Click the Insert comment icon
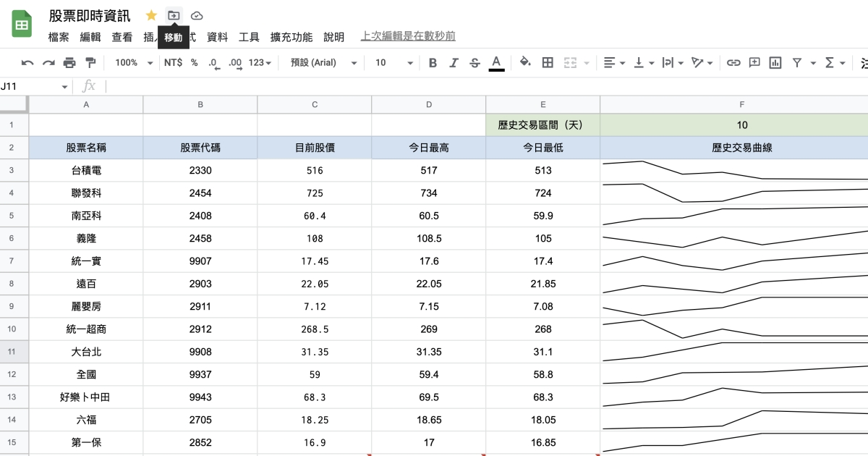 [754, 63]
